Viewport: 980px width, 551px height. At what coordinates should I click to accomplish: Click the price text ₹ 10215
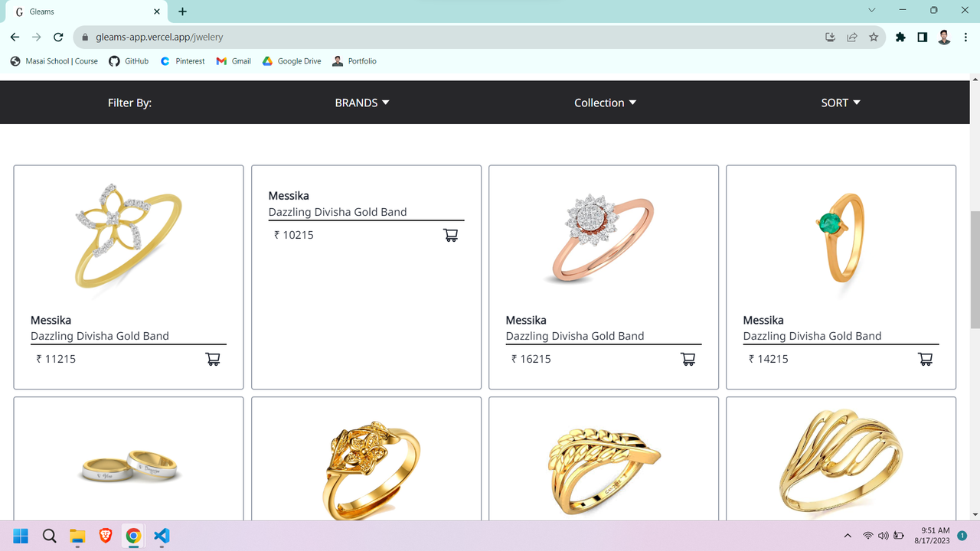[294, 235]
